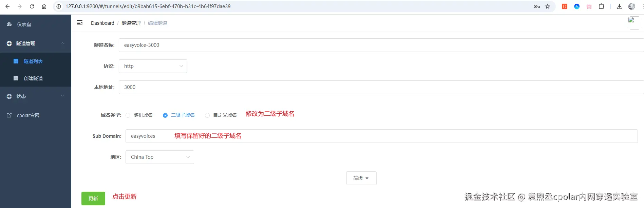The height and width of the screenshot is (208, 644).
Task: Go to the browser home icon
Action: (44, 6)
